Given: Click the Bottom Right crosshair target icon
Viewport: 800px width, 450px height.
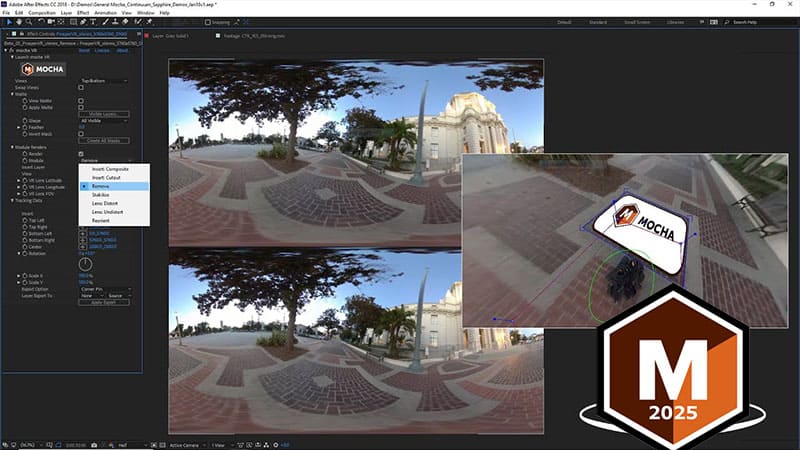Looking at the screenshot, I should tap(83, 240).
